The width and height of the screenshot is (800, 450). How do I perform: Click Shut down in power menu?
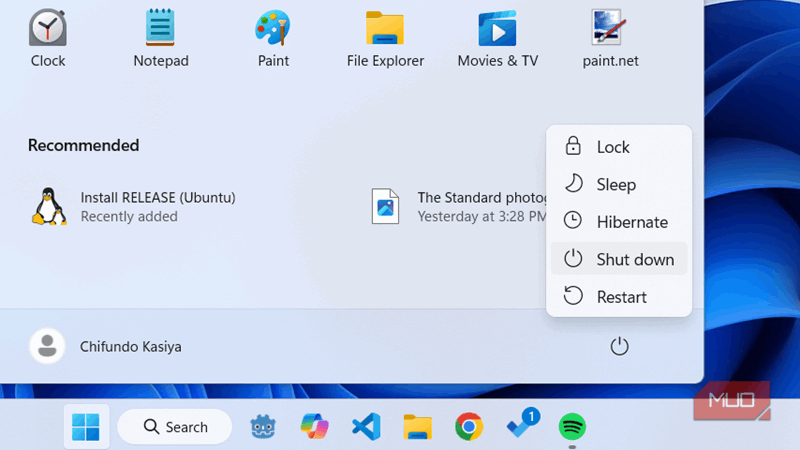[619, 259]
